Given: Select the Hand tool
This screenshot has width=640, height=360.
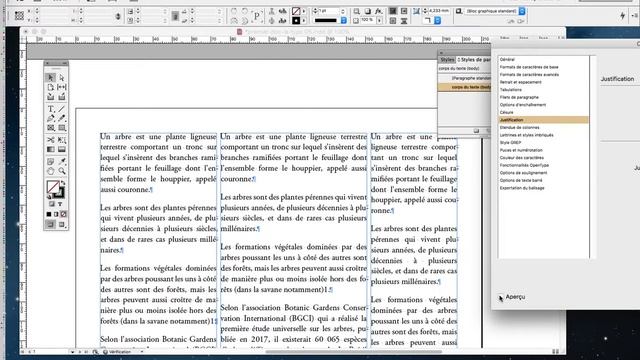Looking at the screenshot, I should pos(51,171).
